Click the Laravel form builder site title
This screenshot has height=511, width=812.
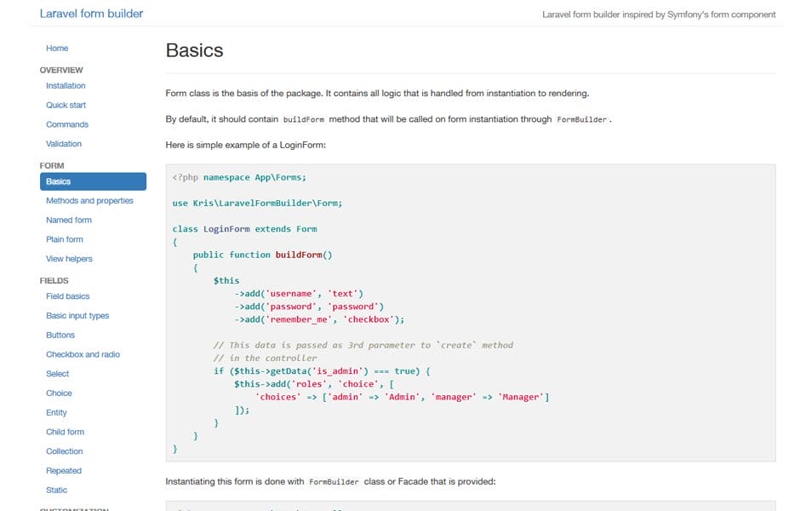[x=90, y=14]
